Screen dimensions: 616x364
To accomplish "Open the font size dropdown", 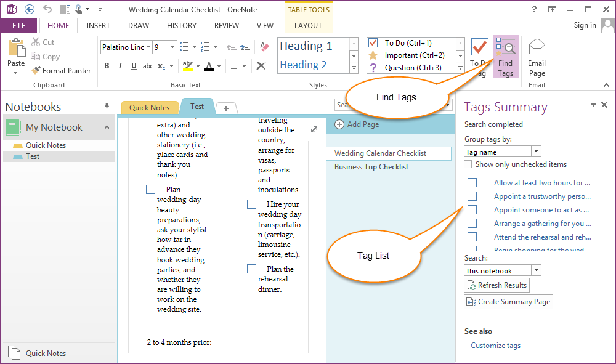I will coord(172,47).
